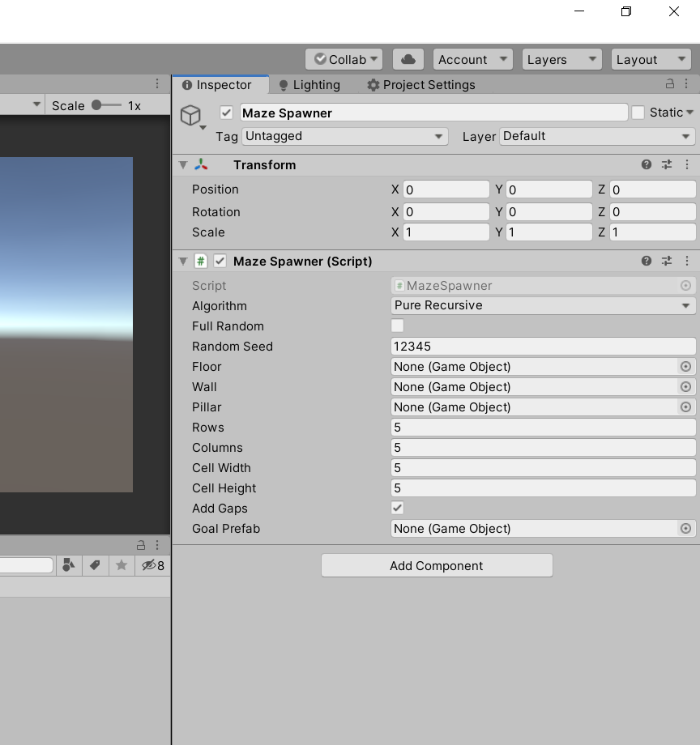The image size is (700, 745).
Task: Click the Random Seed field 12345
Action: [543, 347]
